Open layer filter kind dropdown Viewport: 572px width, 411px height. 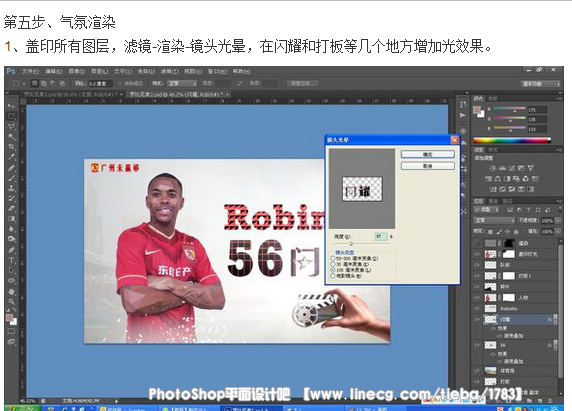pos(487,210)
